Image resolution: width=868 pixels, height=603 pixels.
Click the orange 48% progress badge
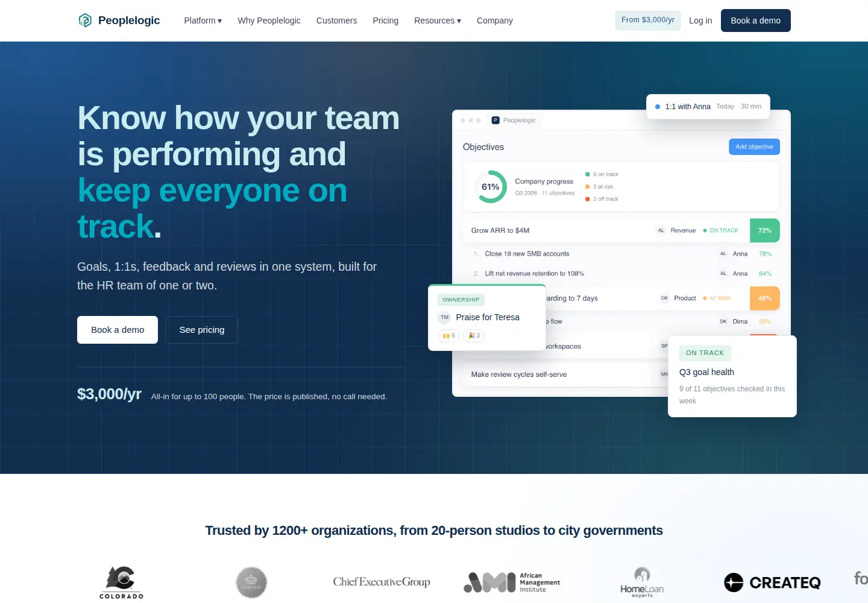point(765,298)
